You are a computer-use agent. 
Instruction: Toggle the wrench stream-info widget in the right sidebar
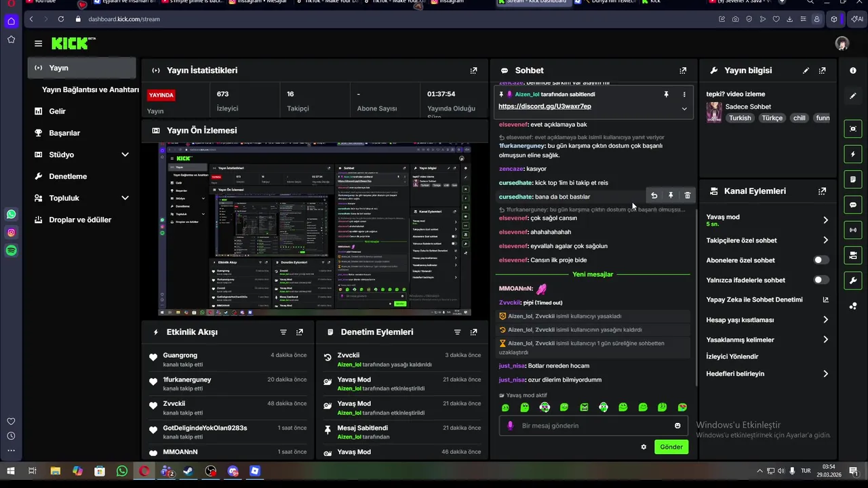[x=853, y=281]
